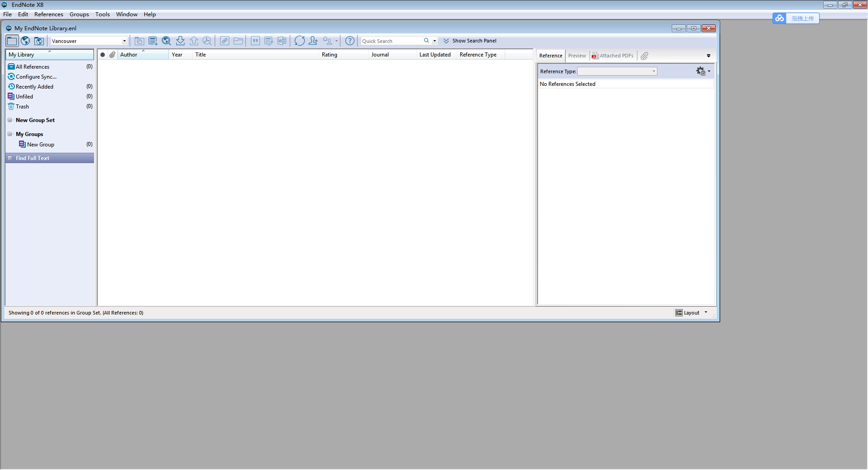Screen dimensions: 868x470
Task: Click the Quick Search magnifier icon
Action: coord(426,41)
